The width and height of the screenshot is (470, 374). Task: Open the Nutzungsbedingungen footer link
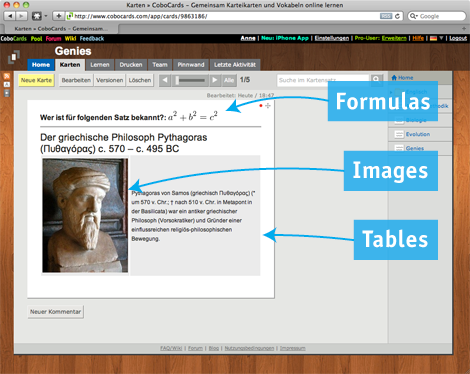click(x=249, y=348)
